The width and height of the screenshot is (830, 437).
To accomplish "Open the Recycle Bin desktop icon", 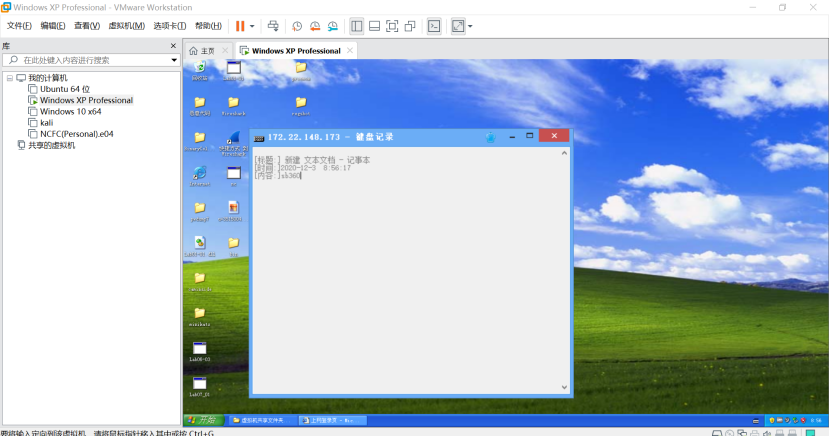I will [x=200, y=70].
